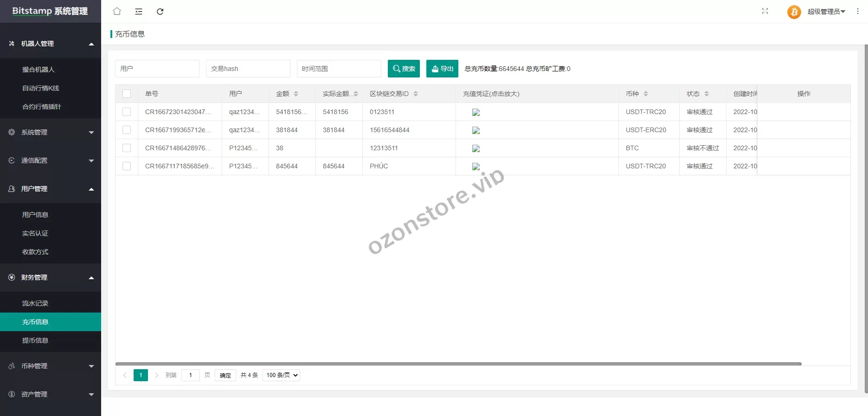Image resolution: width=868 pixels, height=416 pixels.
Task: Toggle sidebar with the collapse menu icon
Action: [139, 12]
